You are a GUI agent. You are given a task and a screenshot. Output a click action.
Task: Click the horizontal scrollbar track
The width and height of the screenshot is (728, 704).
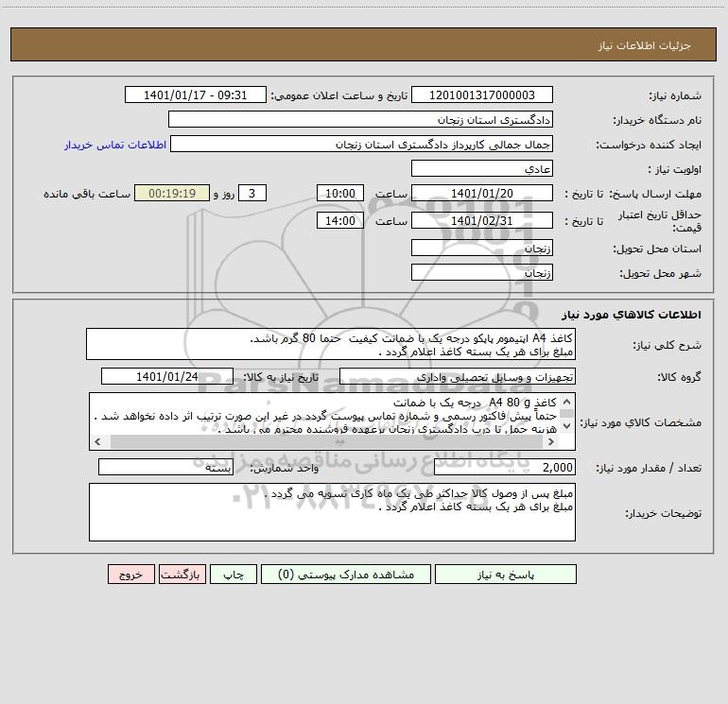[326, 442]
